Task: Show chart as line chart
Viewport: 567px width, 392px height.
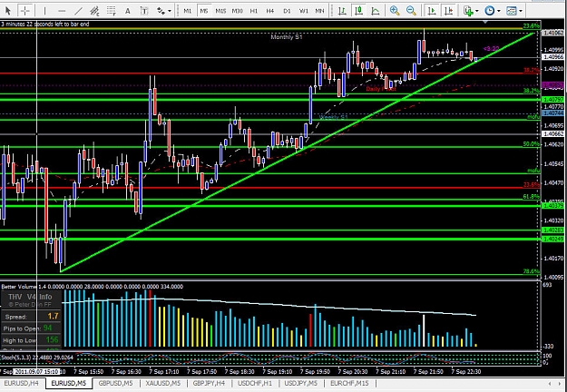Action: (x=376, y=11)
